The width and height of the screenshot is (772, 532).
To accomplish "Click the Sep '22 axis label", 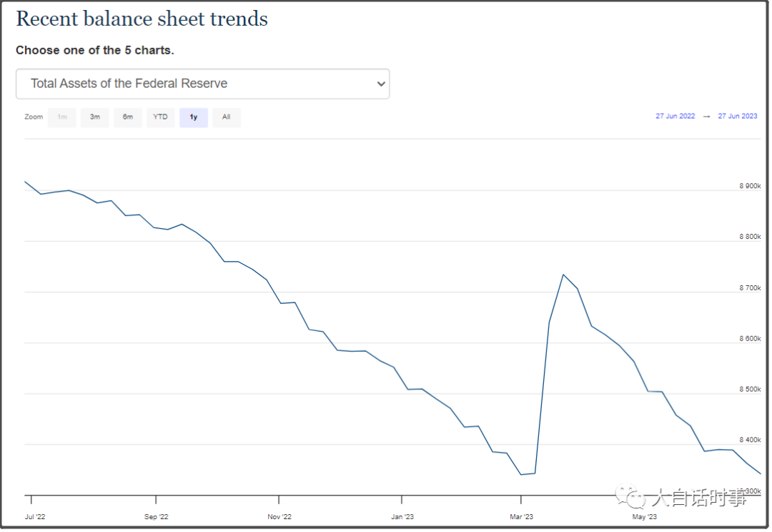I will tap(156, 517).
